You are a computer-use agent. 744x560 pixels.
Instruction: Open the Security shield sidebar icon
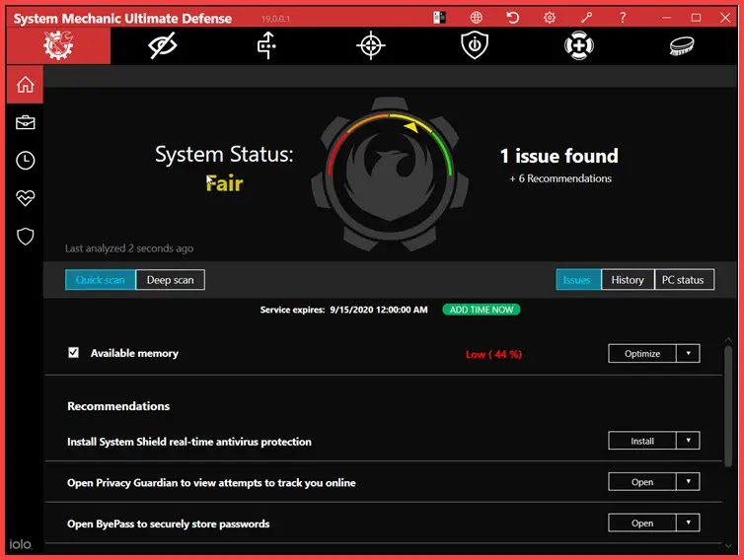pos(25,237)
